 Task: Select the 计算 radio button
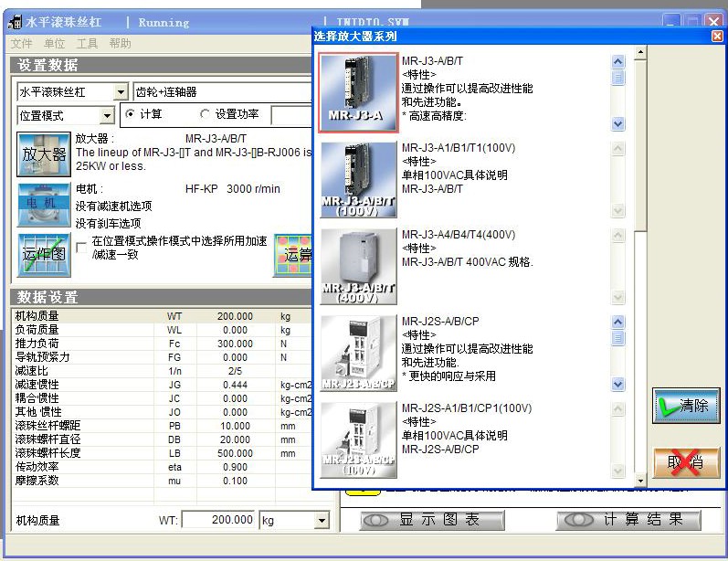tap(130, 114)
